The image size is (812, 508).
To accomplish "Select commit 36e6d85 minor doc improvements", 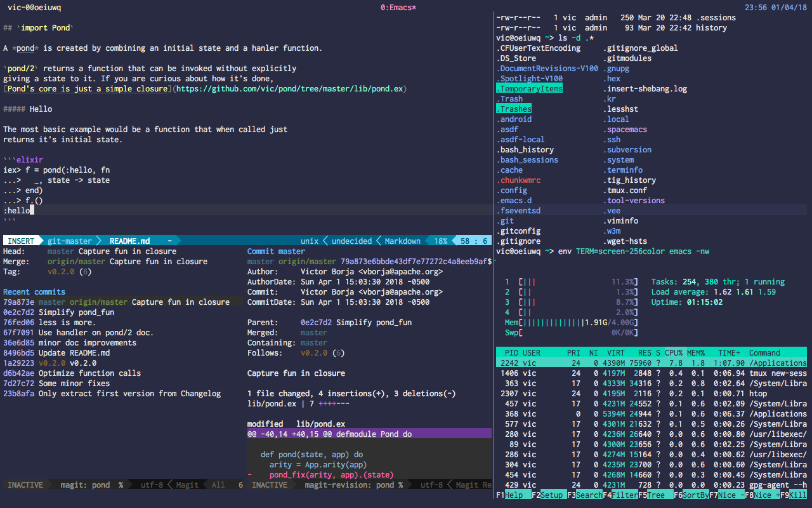I will 70,343.
